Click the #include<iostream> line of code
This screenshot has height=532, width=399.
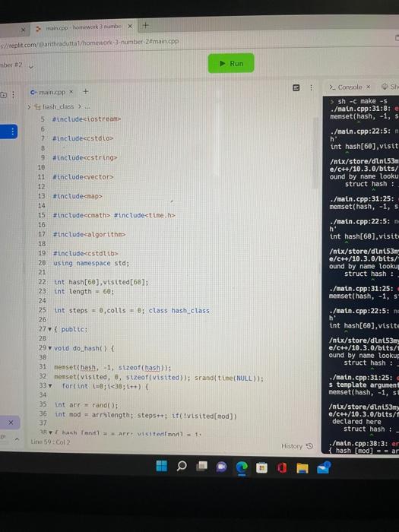click(87, 119)
